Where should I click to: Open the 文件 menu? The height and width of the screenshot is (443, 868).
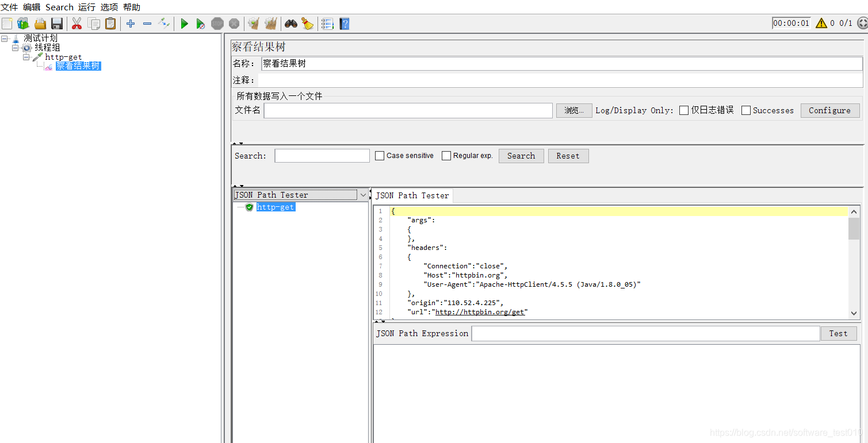tap(9, 7)
